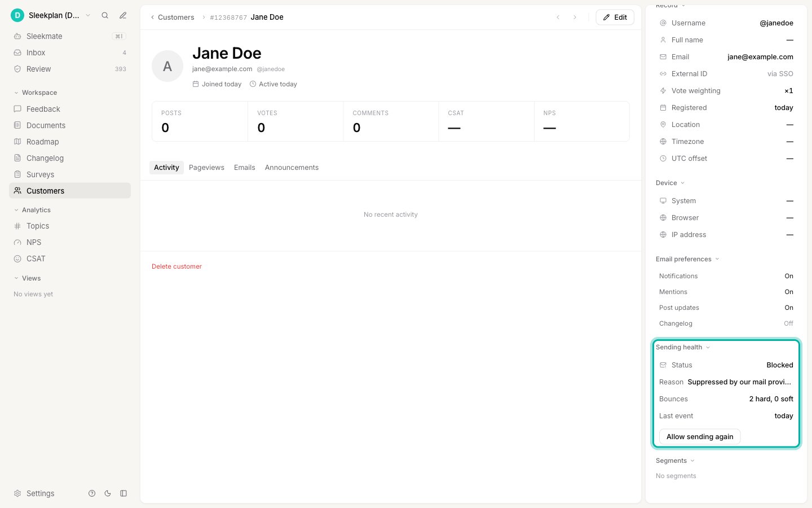
Task: Switch to the Emails tab
Action: tap(244, 168)
